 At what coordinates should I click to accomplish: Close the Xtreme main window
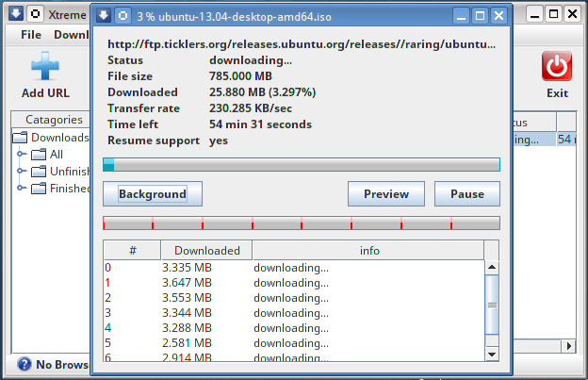[x=573, y=14]
